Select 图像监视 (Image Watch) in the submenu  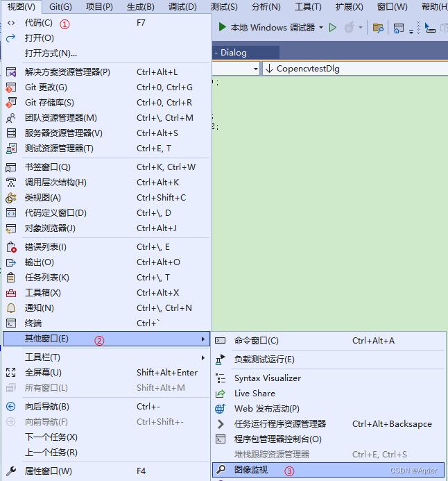pyautogui.click(x=251, y=470)
